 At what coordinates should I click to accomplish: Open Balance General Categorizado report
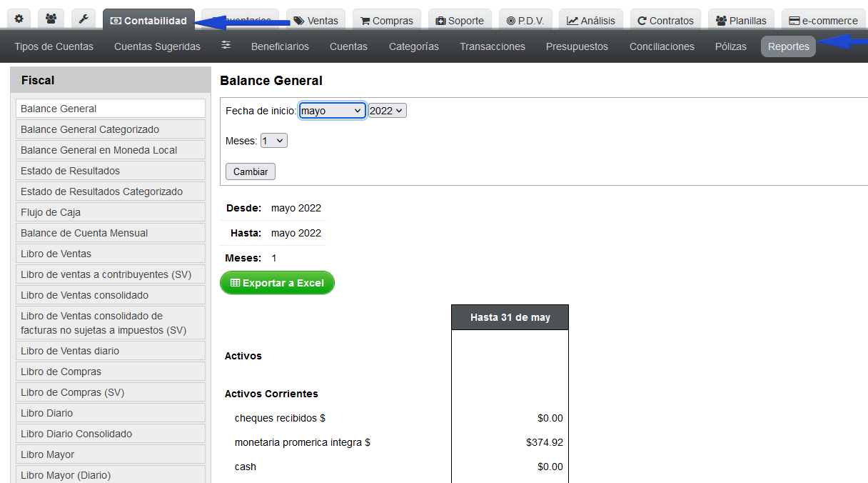click(111, 129)
